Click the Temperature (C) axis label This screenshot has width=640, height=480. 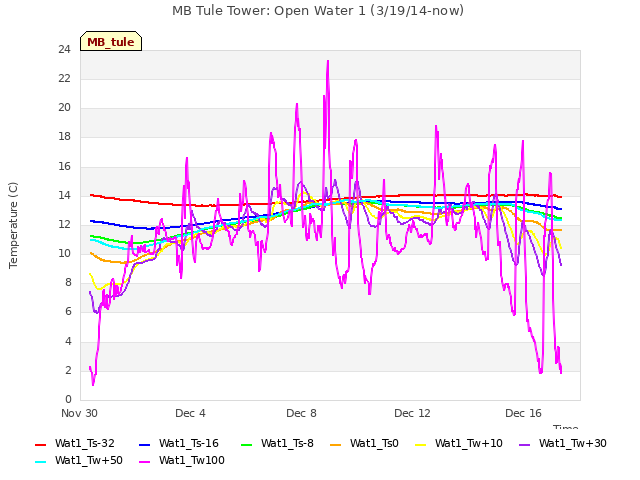point(13,225)
